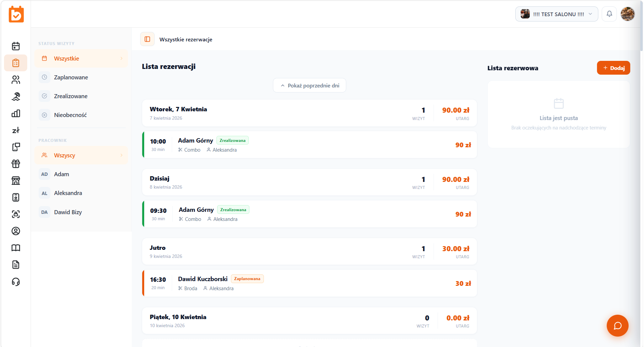Select the Nieobecność status filter
Image resolution: width=644 pixels, height=347 pixels.
coord(70,115)
